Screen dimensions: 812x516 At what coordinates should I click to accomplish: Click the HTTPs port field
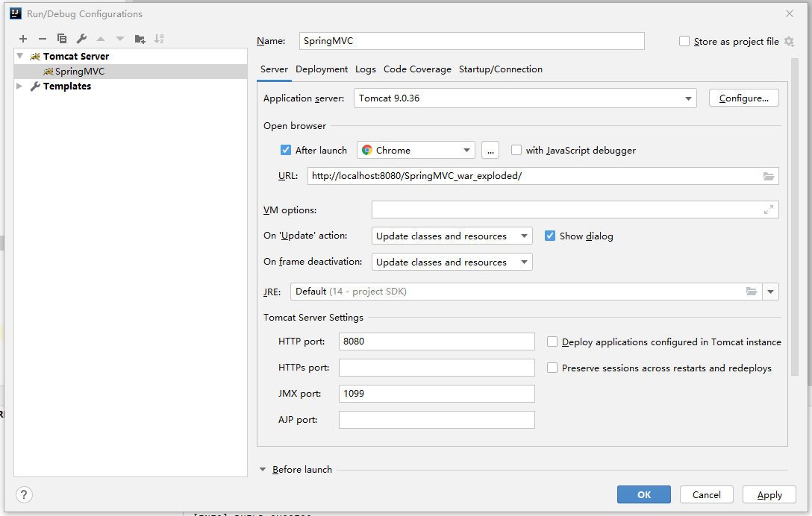[437, 368]
